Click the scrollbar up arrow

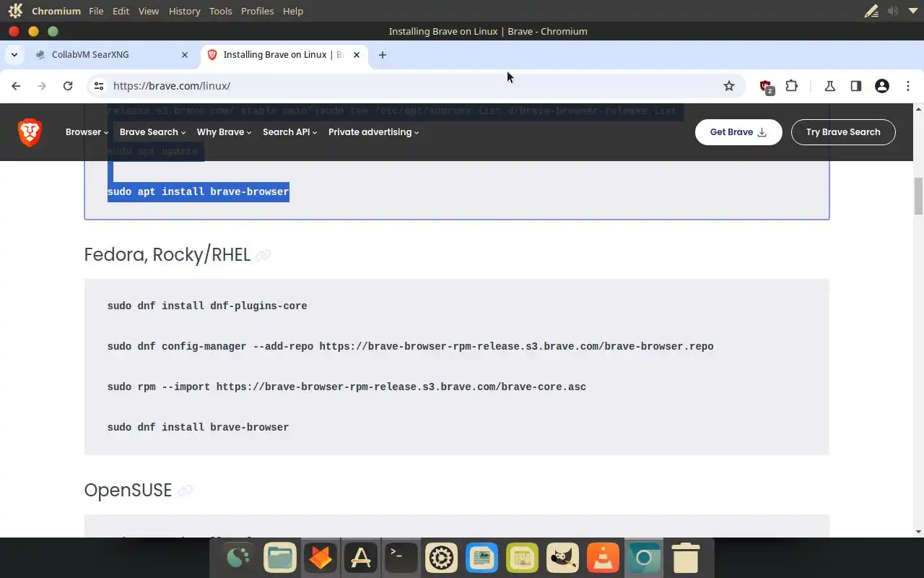918,108
